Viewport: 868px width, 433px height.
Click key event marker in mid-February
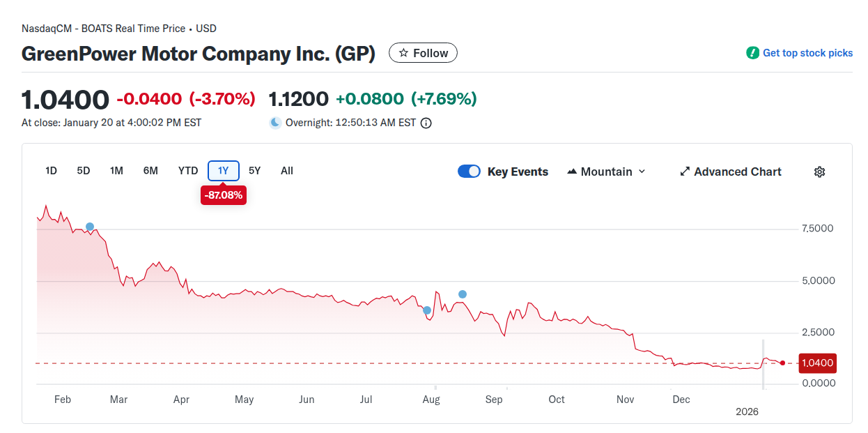coord(90,227)
